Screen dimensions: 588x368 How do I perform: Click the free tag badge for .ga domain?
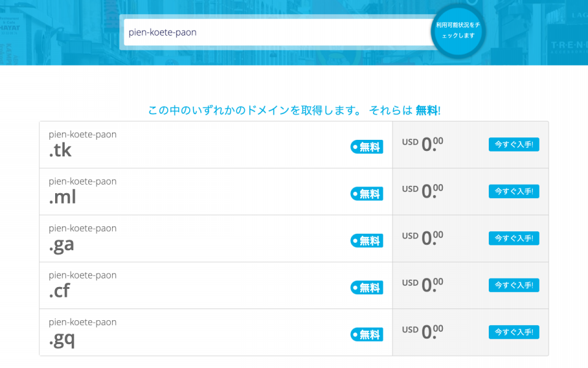pyautogui.click(x=367, y=240)
